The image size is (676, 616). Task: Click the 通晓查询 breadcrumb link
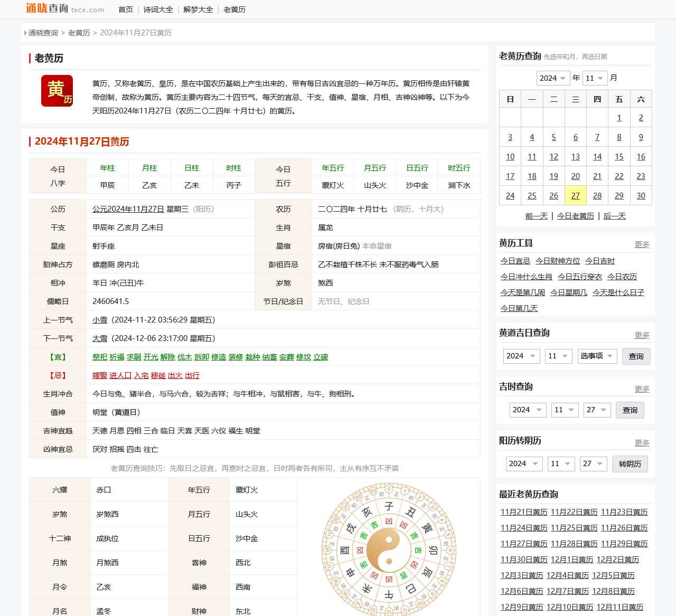click(43, 33)
